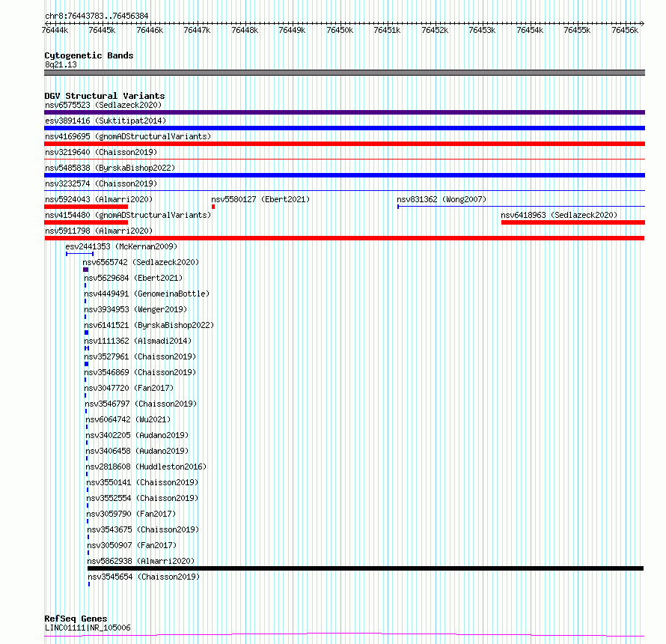The image size is (666, 644).
Task: Click the esv2441353 blue interval glyph
Action: click(80, 254)
